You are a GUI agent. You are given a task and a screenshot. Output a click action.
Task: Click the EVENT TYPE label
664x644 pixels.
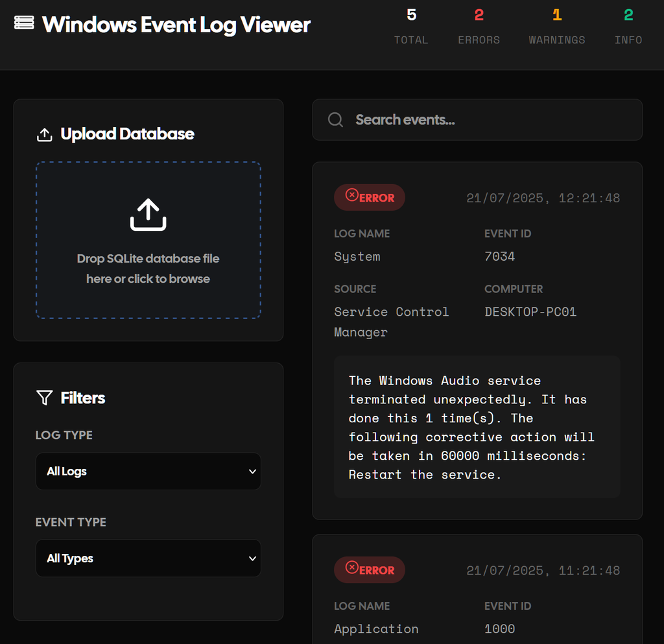pyautogui.click(x=71, y=523)
